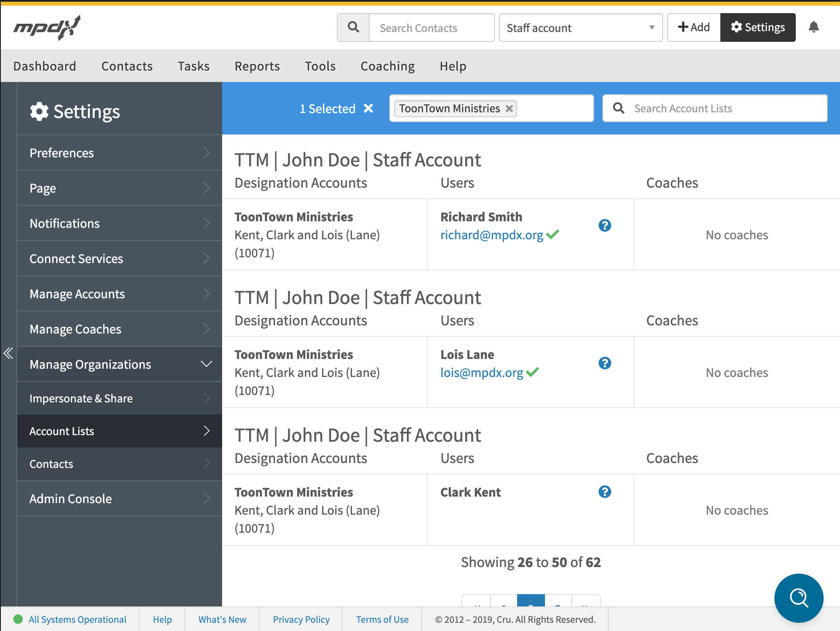Expand the Notifications section

[119, 223]
